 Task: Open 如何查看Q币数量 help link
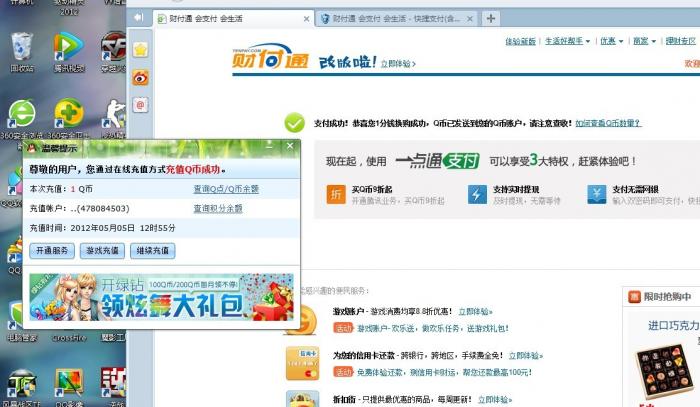pyautogui.click(x=608, y=123)
